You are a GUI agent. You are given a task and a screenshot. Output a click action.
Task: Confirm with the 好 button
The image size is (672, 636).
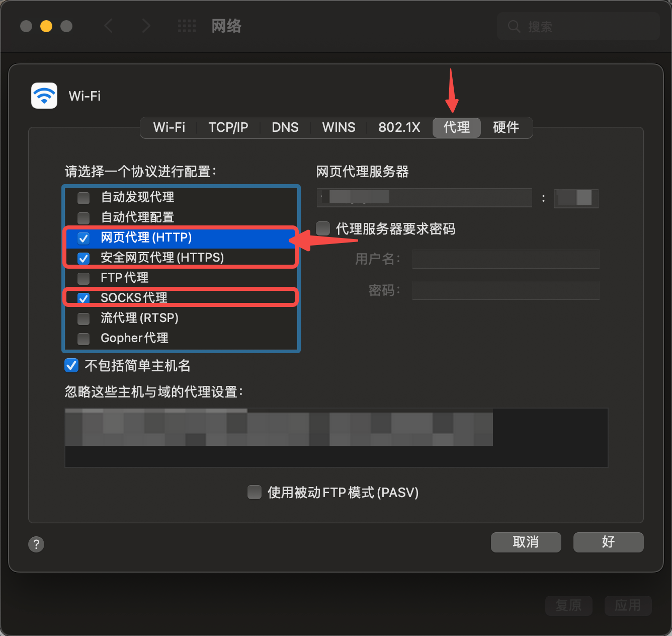(x=609, y=542)
